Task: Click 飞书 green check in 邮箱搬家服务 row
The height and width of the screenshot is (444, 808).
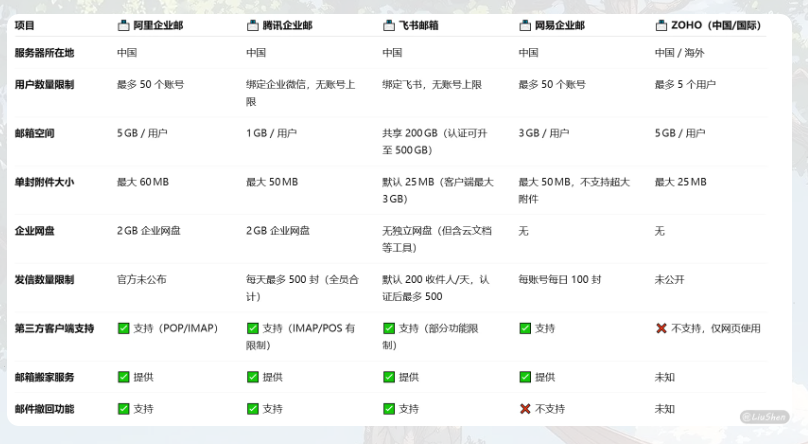Action: pyautogui.click(x=389, y=377)
